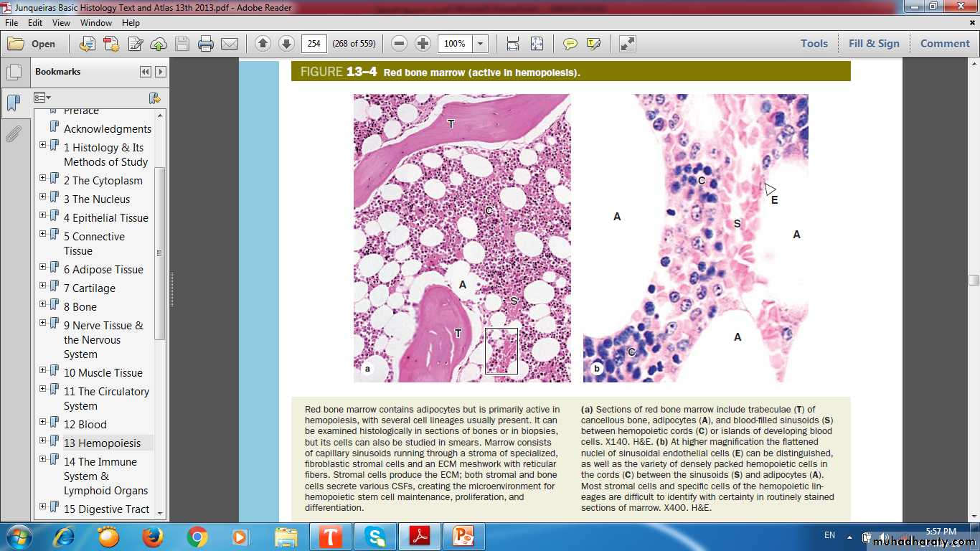Select the Highlight text tool
Image resolution: width=980 pixels, height=551 pixels.
coord(593,44)
